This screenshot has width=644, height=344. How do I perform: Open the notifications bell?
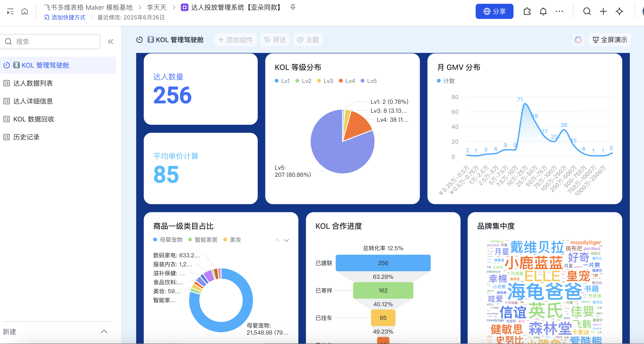[543, 12]
